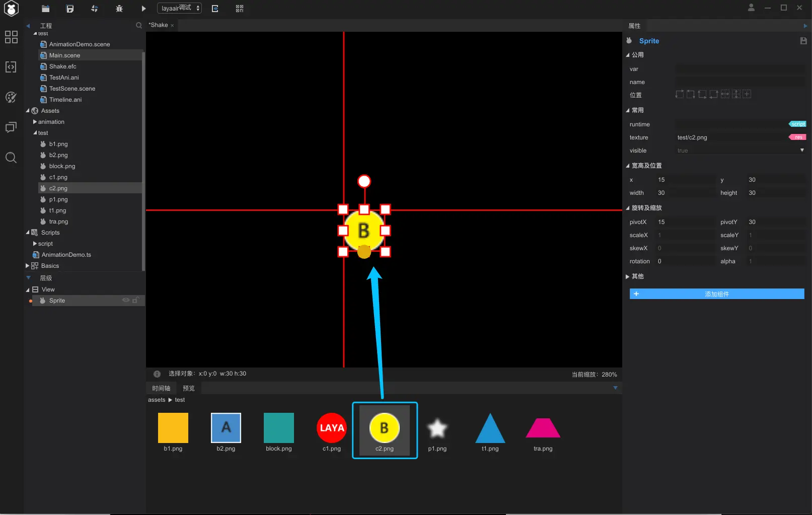Click the save icon in the top toolbar
The image size is (812, 515).
coord(70,8)
